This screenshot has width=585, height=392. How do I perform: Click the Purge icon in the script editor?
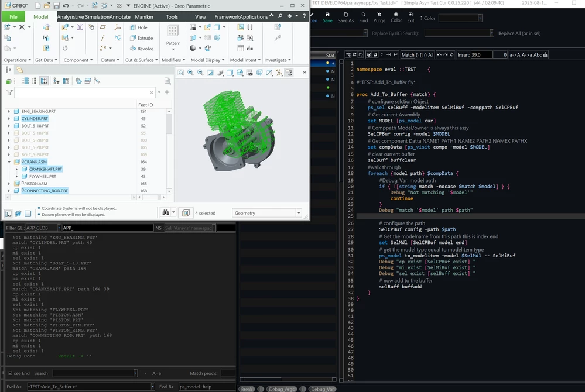coord(379,18)
